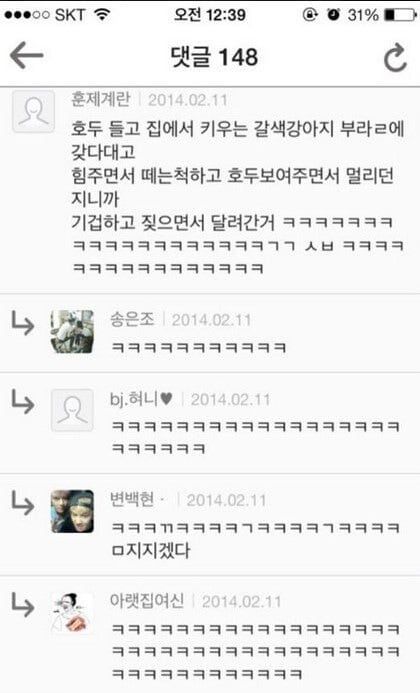420x693 pixels.
Task: Tap the 댓글 148 header title
Action: pos(214,57)
